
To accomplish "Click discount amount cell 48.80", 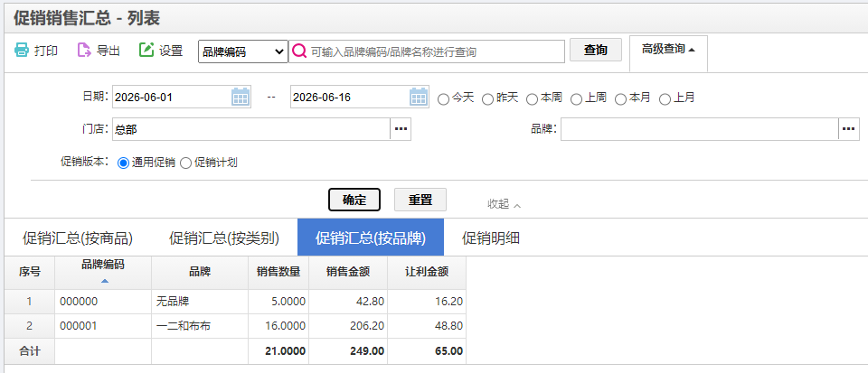I will click(426, 326).
